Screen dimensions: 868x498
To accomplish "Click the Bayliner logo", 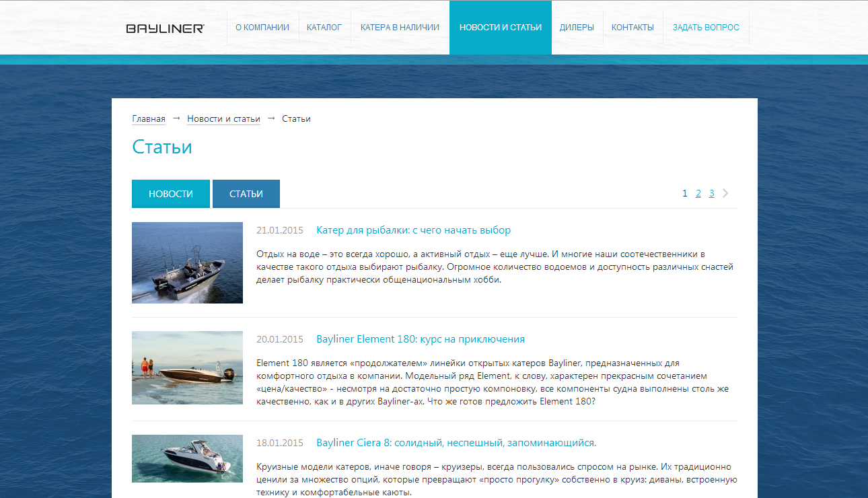I will pyautogui.click(x=166, y=28).
